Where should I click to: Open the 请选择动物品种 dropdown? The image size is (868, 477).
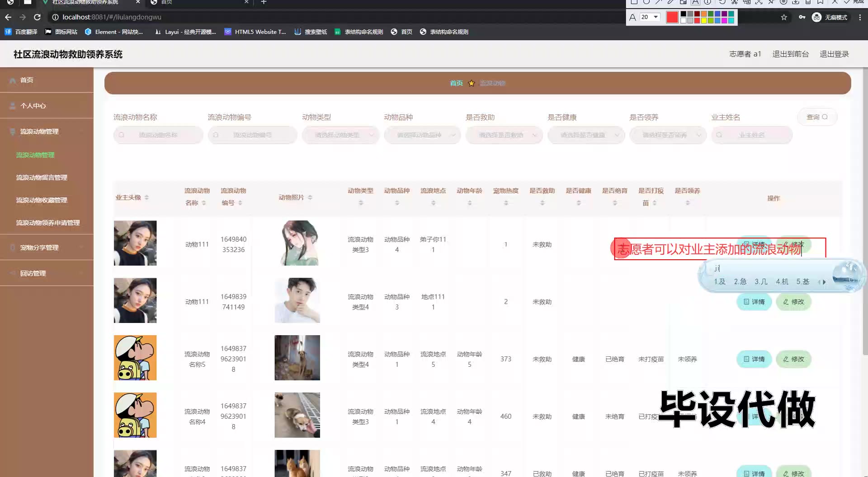pyautogui.click(x=422, y=135)
